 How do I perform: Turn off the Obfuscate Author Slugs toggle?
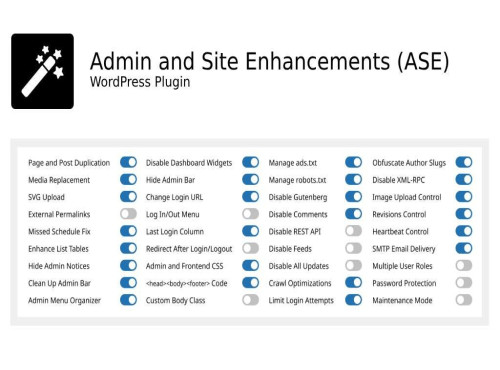click(x=464, y=162)
